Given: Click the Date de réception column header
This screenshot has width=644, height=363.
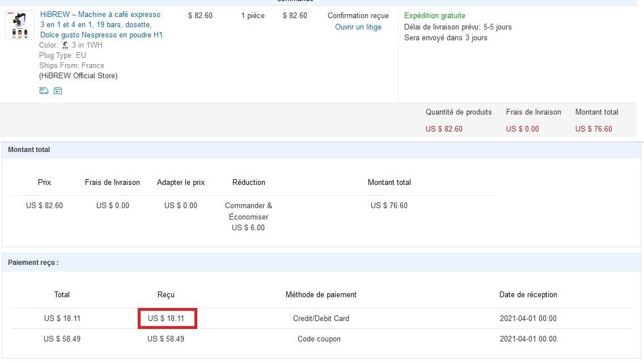Looking at the screenshot, I should coord(528,295).
